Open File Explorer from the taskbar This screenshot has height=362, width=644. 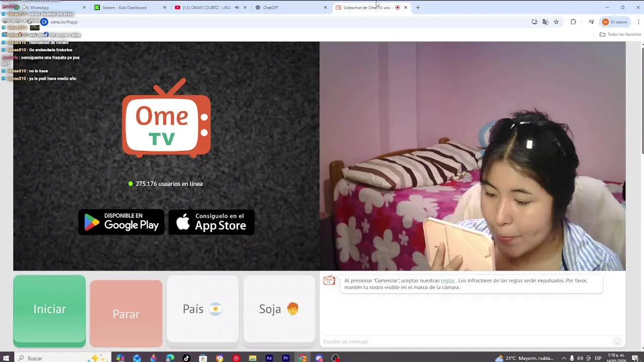pyautogui.click(x=253, y=358)
